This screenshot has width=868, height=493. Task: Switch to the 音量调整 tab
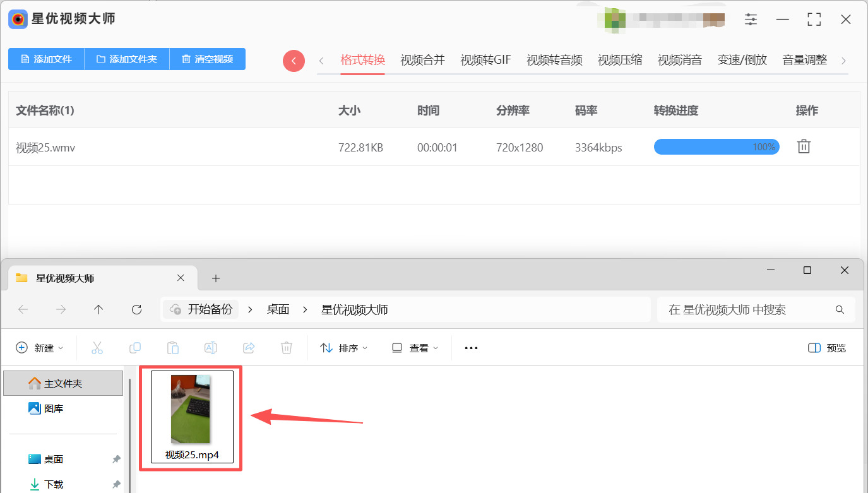coord(805,60)
